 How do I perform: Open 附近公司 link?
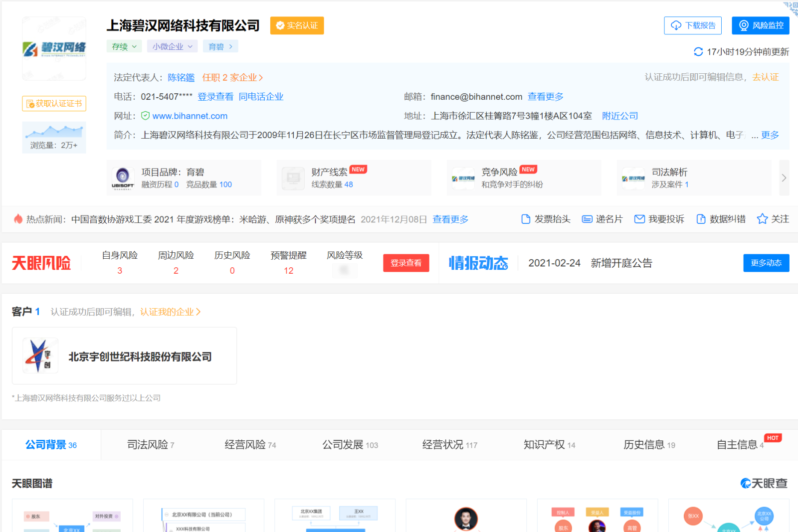(620, 116)
